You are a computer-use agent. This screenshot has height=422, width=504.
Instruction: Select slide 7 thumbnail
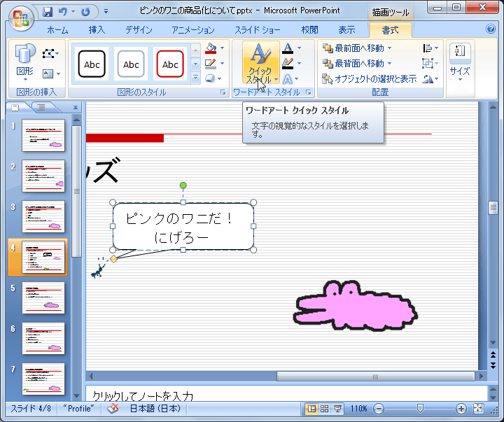point(43,379)
